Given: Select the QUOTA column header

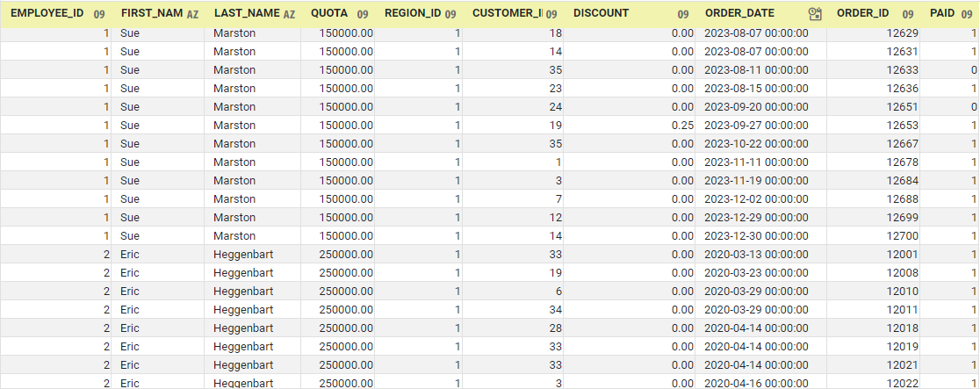Looking at the screenshot, I should (328, 13).
